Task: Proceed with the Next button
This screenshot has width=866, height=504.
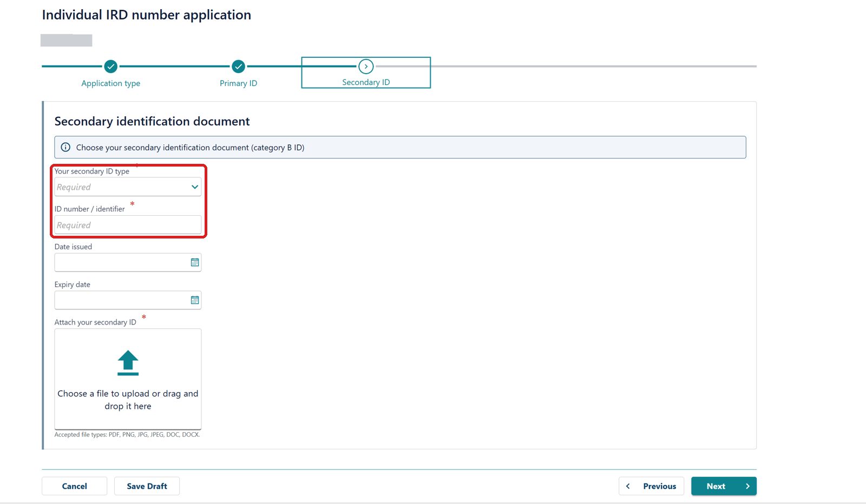Action: [x=724, y=486]
